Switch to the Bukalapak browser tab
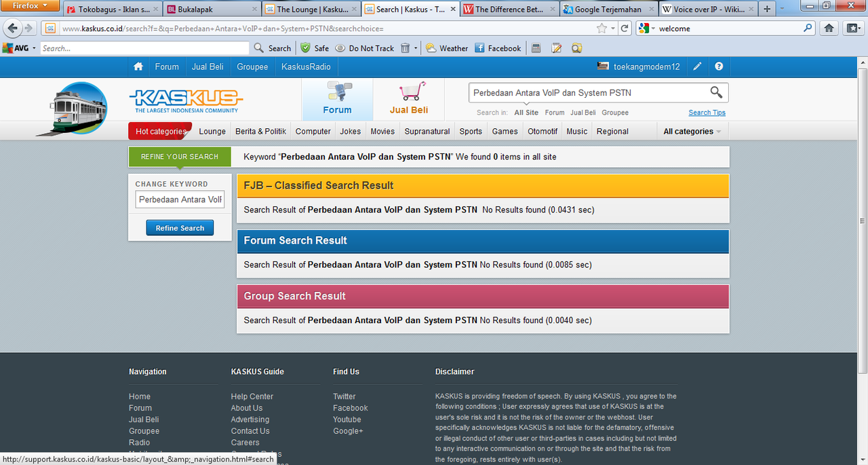868x465 pixels. pos(212,10)
